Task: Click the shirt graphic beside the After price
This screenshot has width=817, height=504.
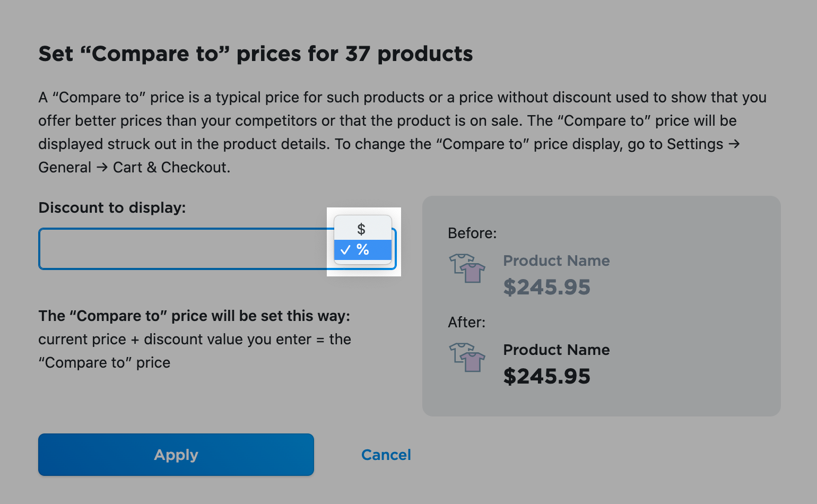Action: click(x=467, y=358)
